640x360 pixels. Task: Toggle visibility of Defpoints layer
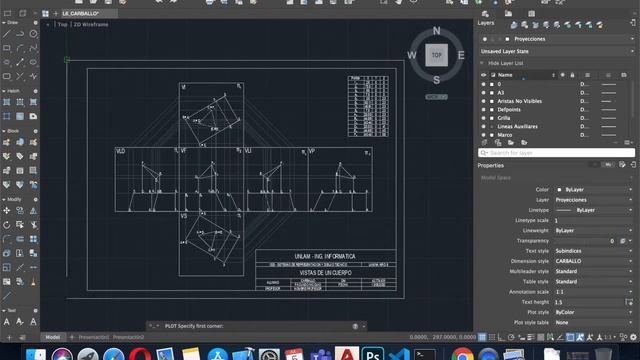(x=484, y=110)
